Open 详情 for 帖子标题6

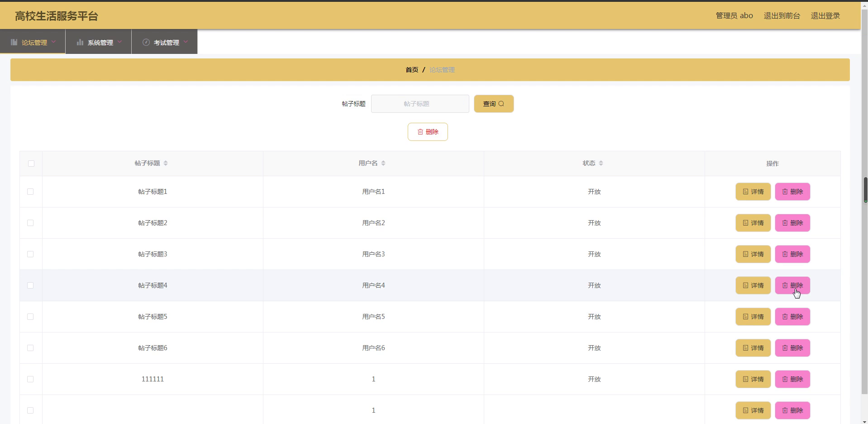(753, 348)
